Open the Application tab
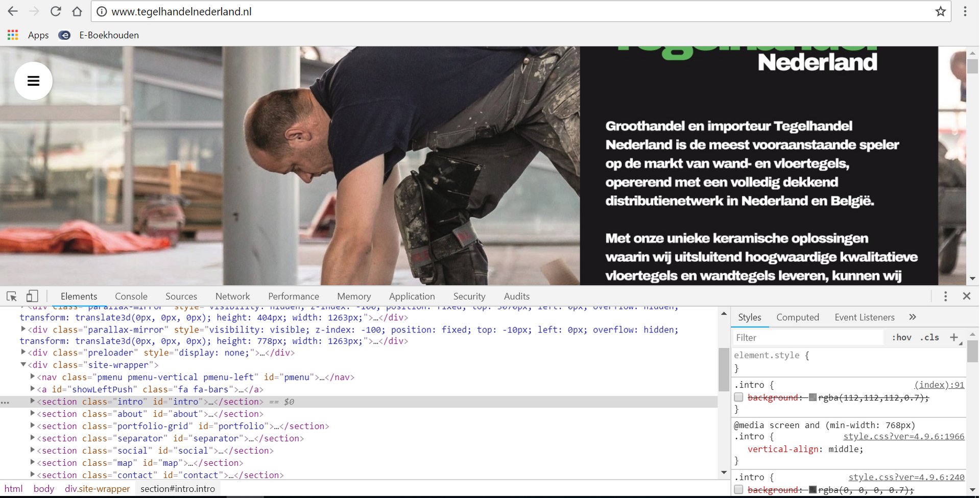This screenshot has width=980, height=498. (x=412, y=296)
